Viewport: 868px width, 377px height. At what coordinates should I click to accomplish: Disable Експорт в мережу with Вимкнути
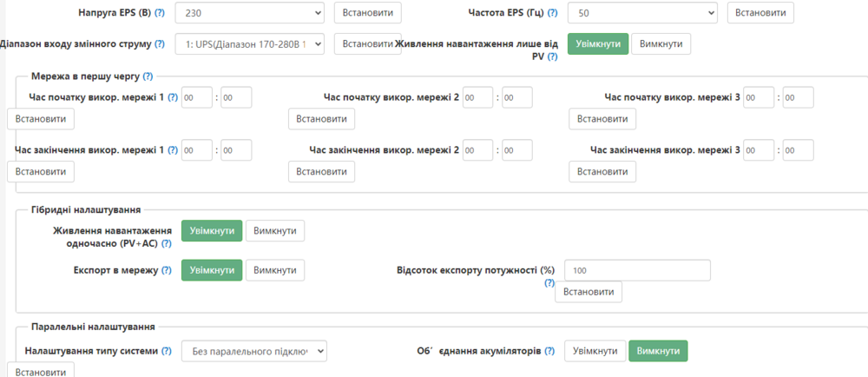pyautogui.click(x=274, y=270)
